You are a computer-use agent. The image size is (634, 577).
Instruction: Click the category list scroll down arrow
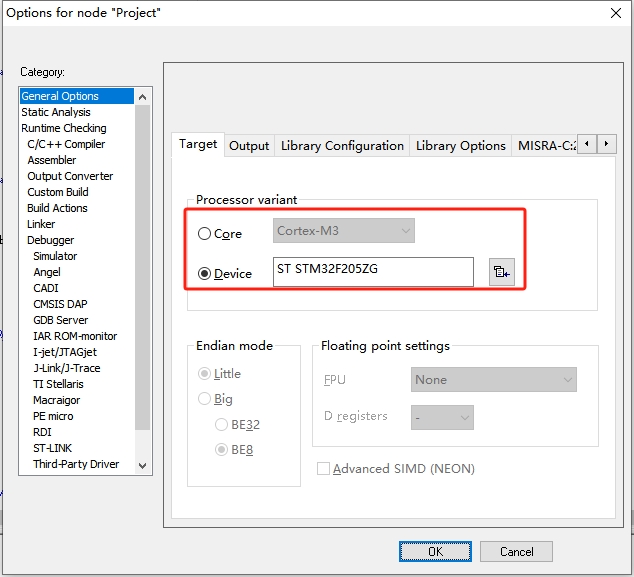[x=142, y=465]
